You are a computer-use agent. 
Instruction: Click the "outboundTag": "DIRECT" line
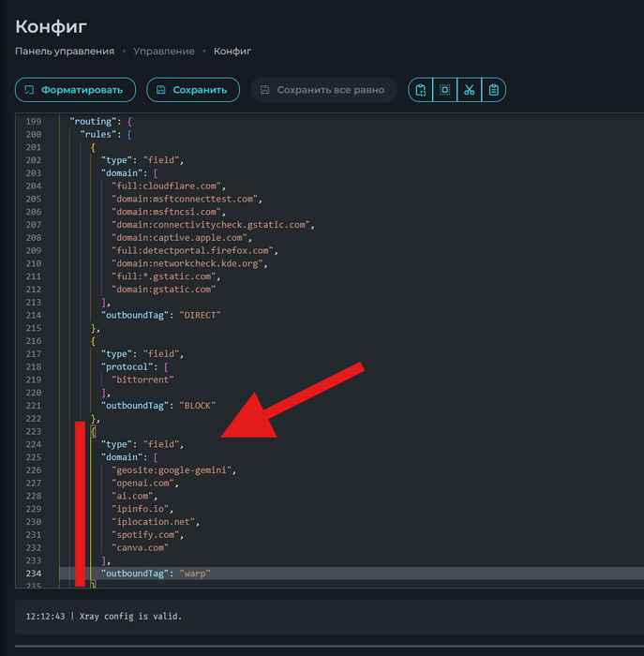(160, 315)
